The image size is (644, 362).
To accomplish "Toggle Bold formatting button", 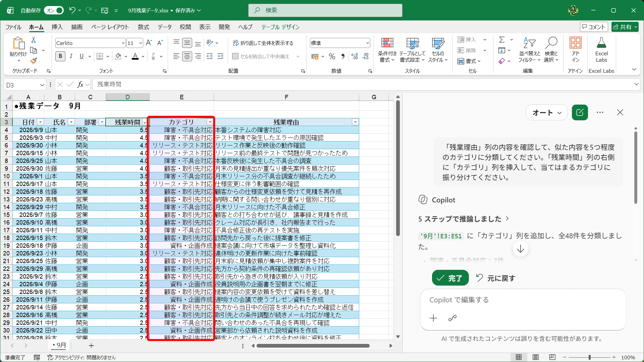I will 60,56.
